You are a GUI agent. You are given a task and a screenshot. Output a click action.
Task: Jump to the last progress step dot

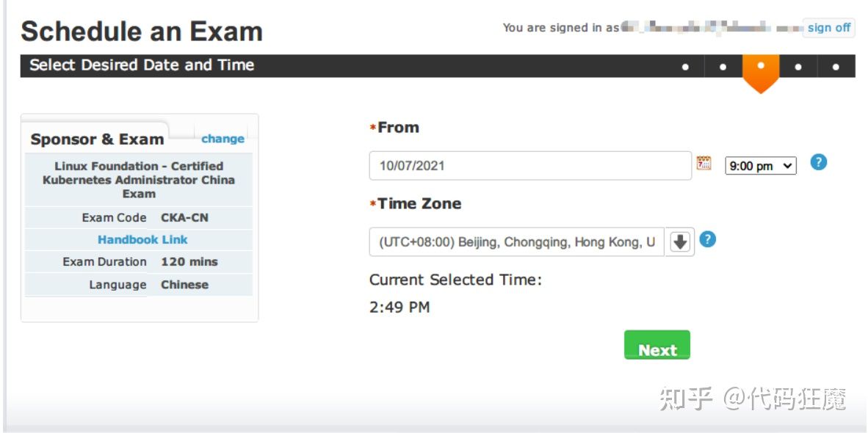coord(836,67)
